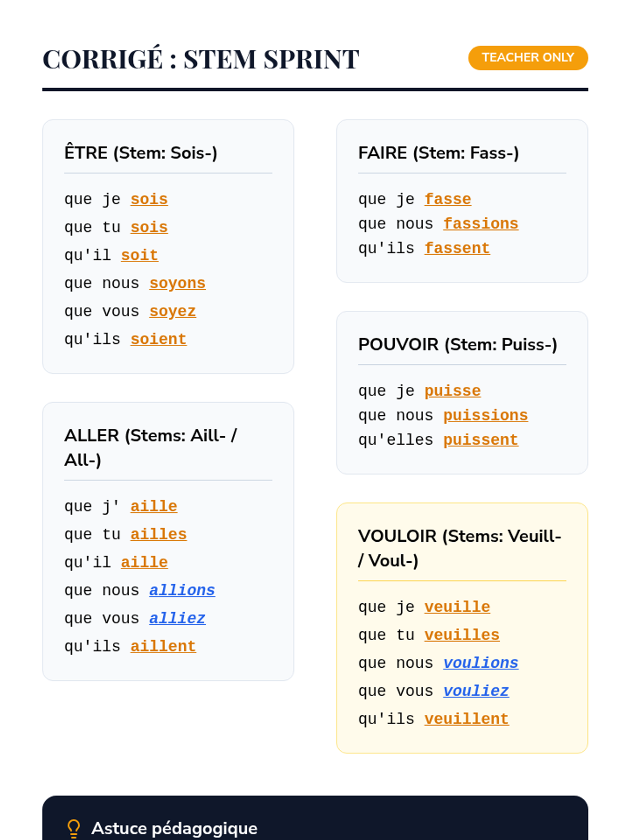This screenshot has height=840, width=630.
Task: Click the answer 'veuilles'
Action: 461,635
